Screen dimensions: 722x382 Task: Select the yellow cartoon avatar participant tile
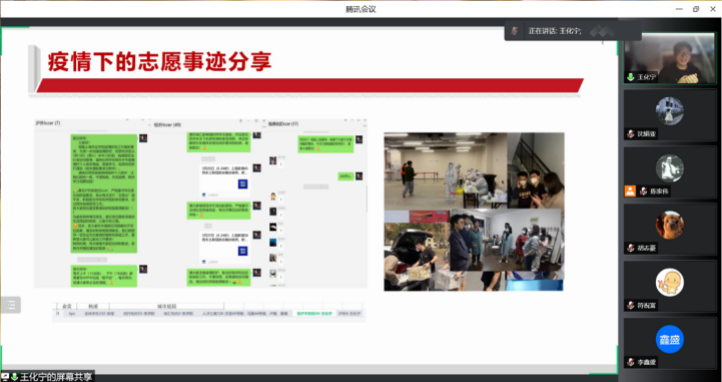pos(670,286)
